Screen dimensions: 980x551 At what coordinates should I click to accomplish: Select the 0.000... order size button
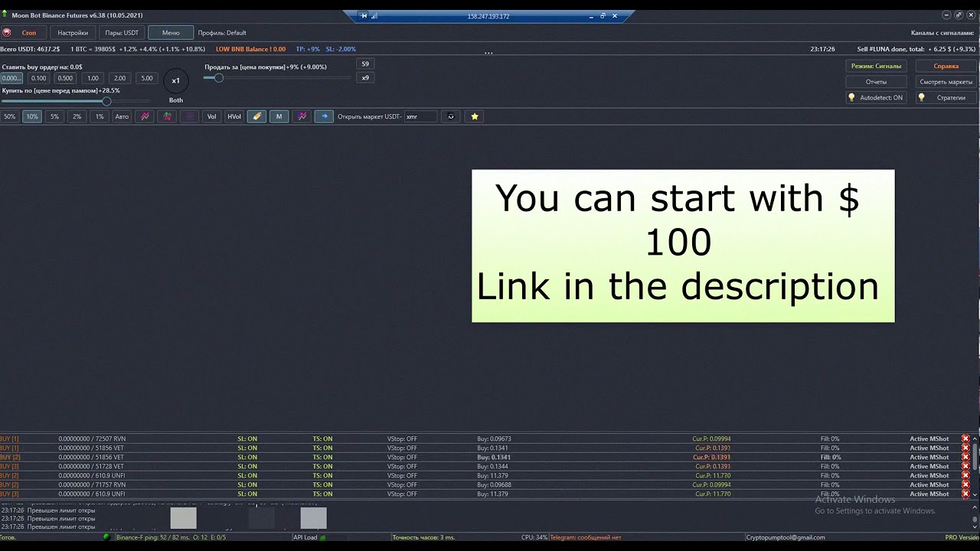click(x=11, y=78)
